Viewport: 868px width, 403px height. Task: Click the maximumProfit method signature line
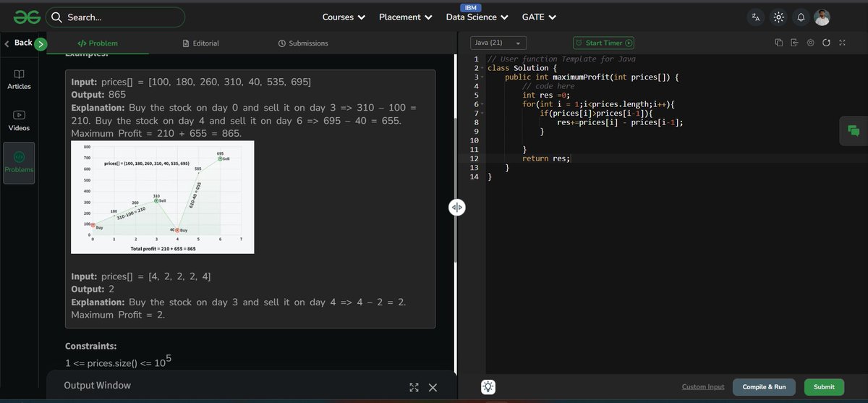tap(592, 77)
